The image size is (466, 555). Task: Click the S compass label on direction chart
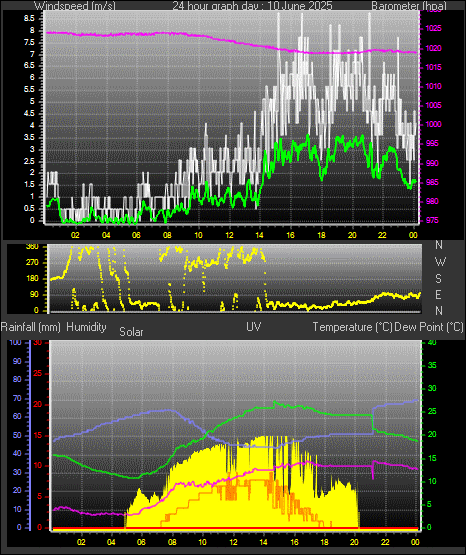point(438,279)
